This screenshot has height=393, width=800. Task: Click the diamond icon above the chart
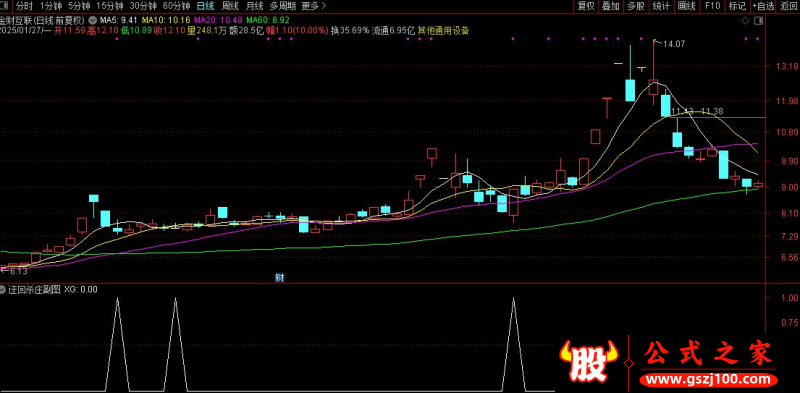(x=745, y=21)
